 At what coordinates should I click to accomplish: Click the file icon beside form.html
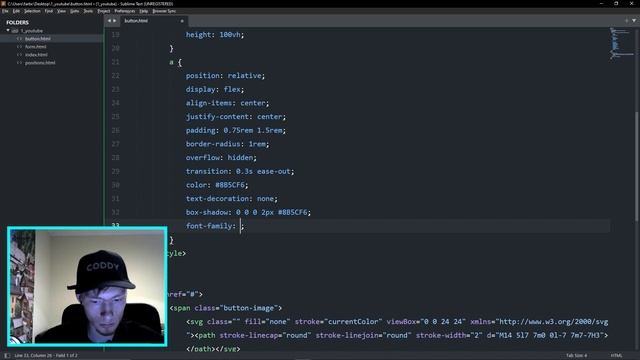[19, 47]
